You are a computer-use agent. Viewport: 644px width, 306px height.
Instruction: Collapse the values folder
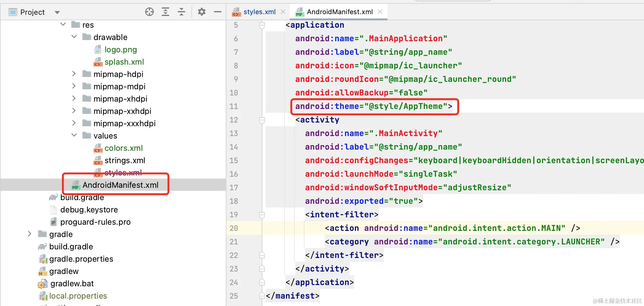coord(74,135)
